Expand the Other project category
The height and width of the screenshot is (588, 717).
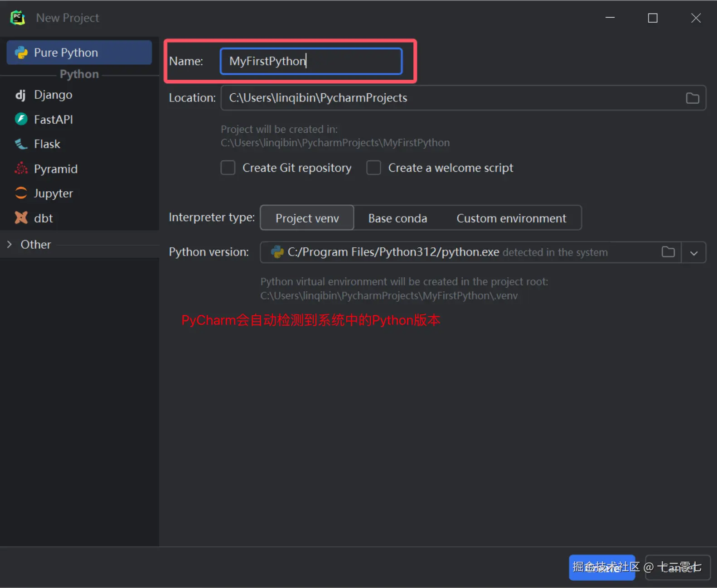coord(10,245)
